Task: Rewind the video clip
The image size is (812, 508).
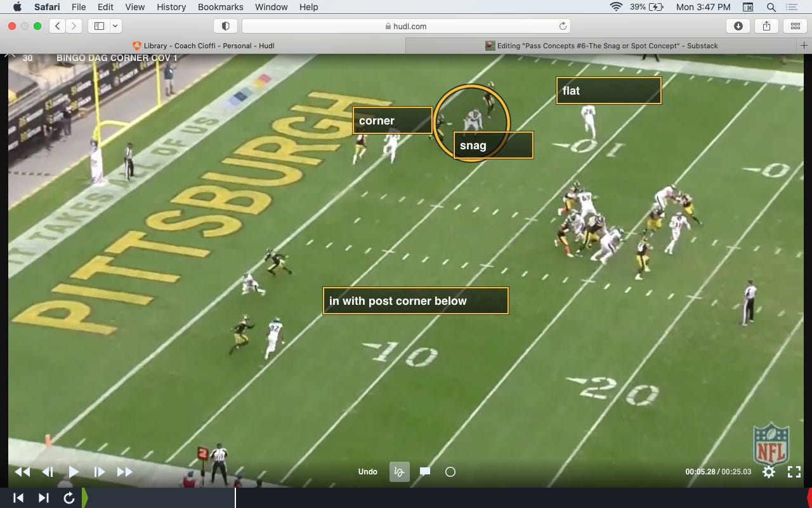Action: click(22, 472)
